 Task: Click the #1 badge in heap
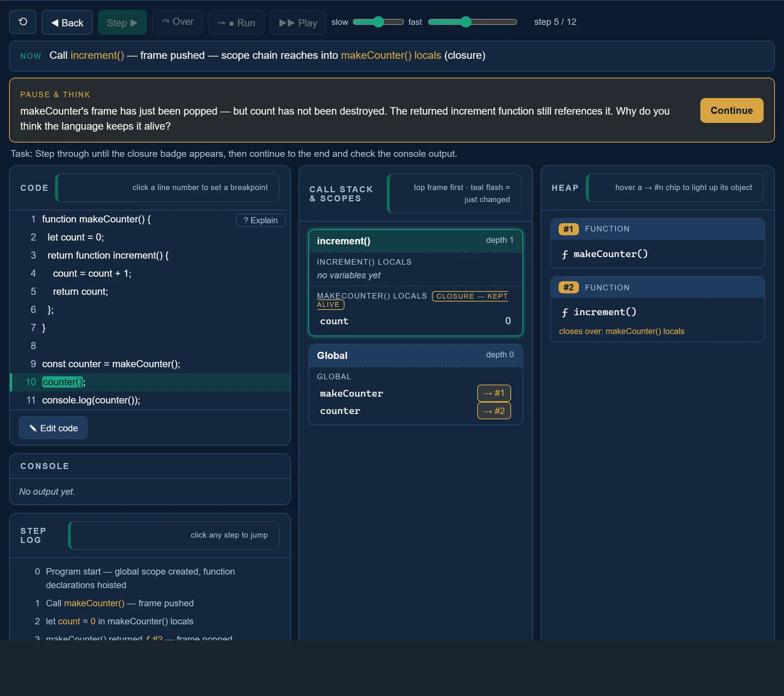[x=568, y=229]
